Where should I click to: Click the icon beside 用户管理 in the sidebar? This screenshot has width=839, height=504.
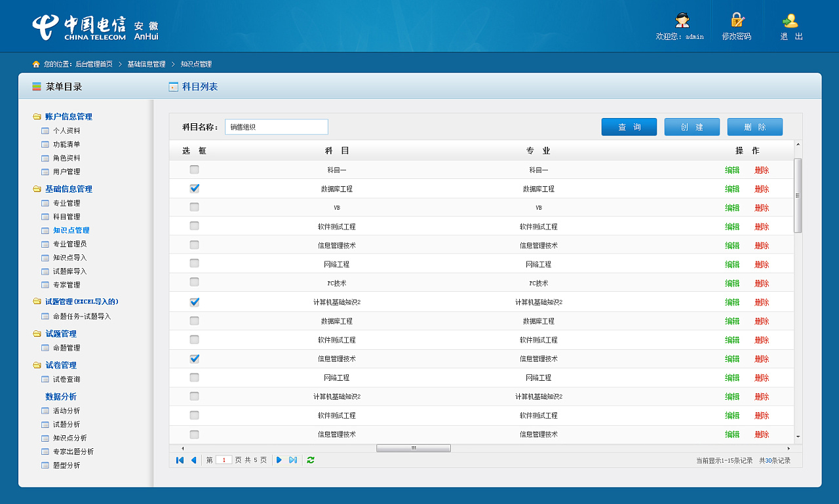click(45, 172)
